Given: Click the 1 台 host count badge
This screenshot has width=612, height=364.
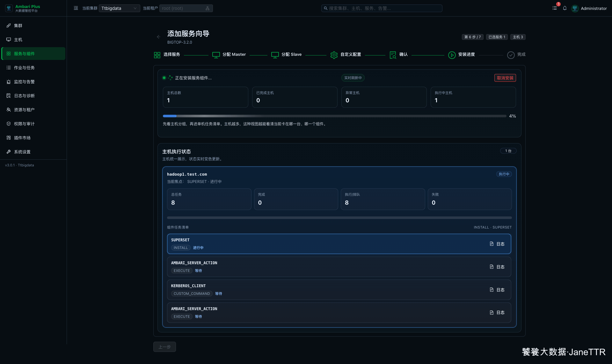Looking at the screenshot, I should click(x=508, y=151).
